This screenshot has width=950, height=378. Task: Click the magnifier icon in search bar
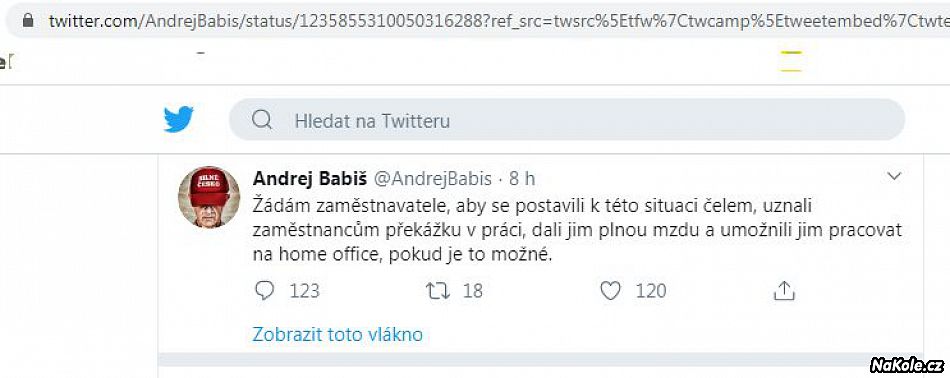tap(262, 120)
